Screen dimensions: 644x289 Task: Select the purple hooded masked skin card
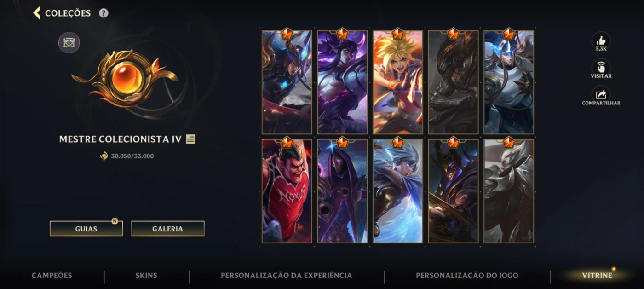[342, 191]
